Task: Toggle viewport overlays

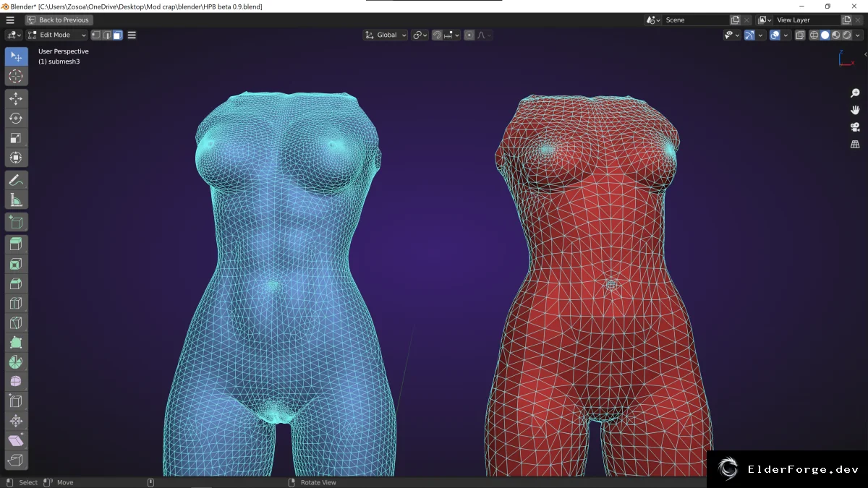Action: click(775, 35)
